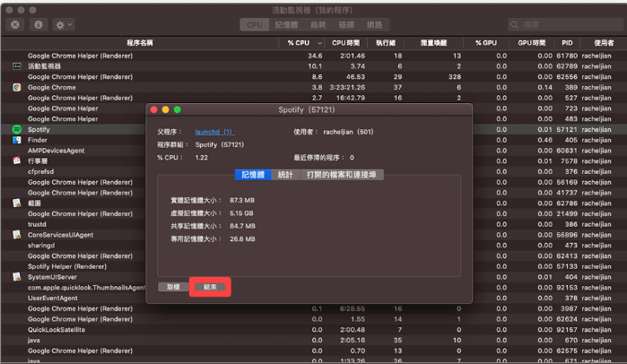Sort by 使用者 column header
The image size is (627, 364).
603,43
